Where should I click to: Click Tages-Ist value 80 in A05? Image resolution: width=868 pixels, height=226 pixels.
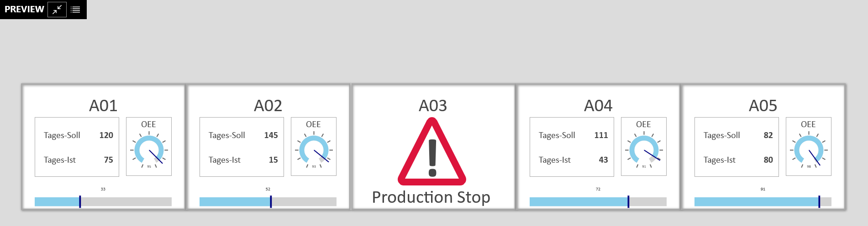point(768,160)
